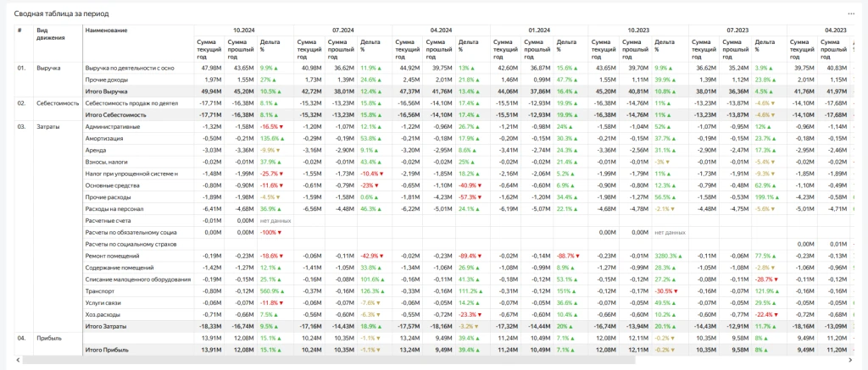Click the 'Прибыль' row group cell

point(49,337)
